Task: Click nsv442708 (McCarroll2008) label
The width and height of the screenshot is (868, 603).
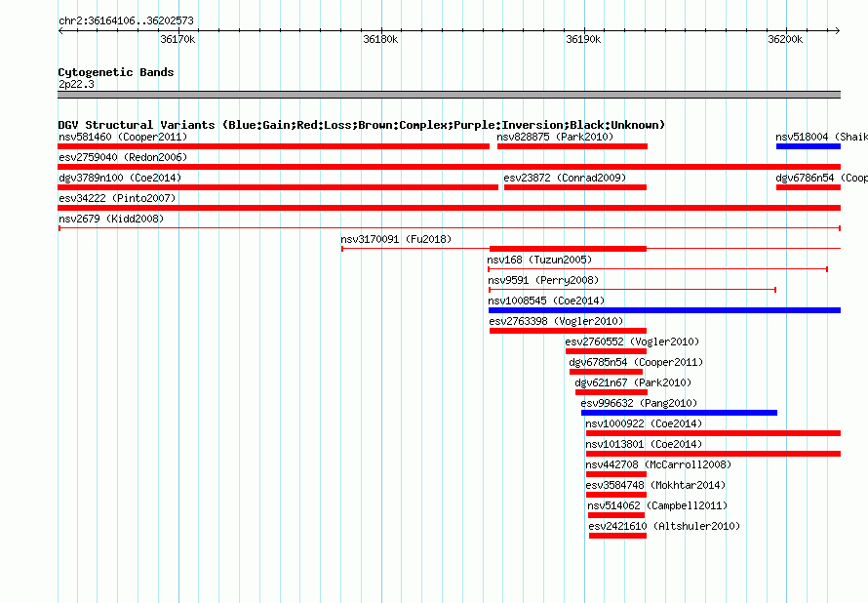Action: (658, 464)
